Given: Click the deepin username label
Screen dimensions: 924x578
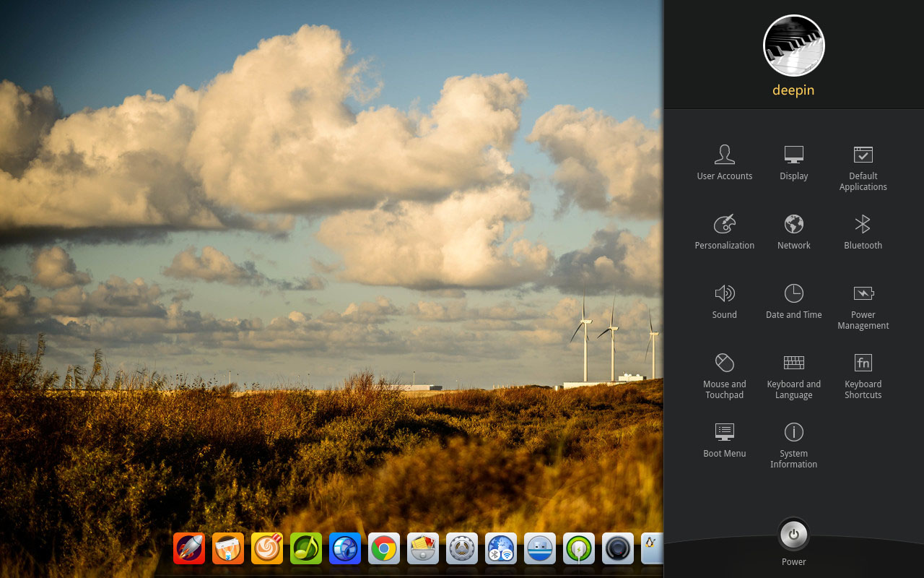Looking at the screenshot, I should pyautogui.click(x=793, y=90).
